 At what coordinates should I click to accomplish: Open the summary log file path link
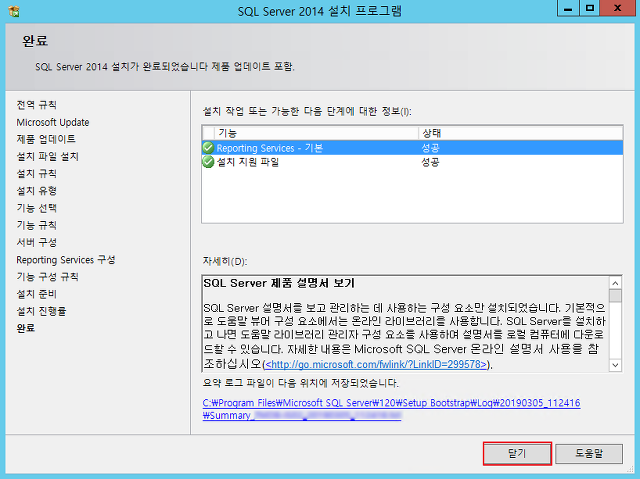pyautogui.click(x=391, y=409)
